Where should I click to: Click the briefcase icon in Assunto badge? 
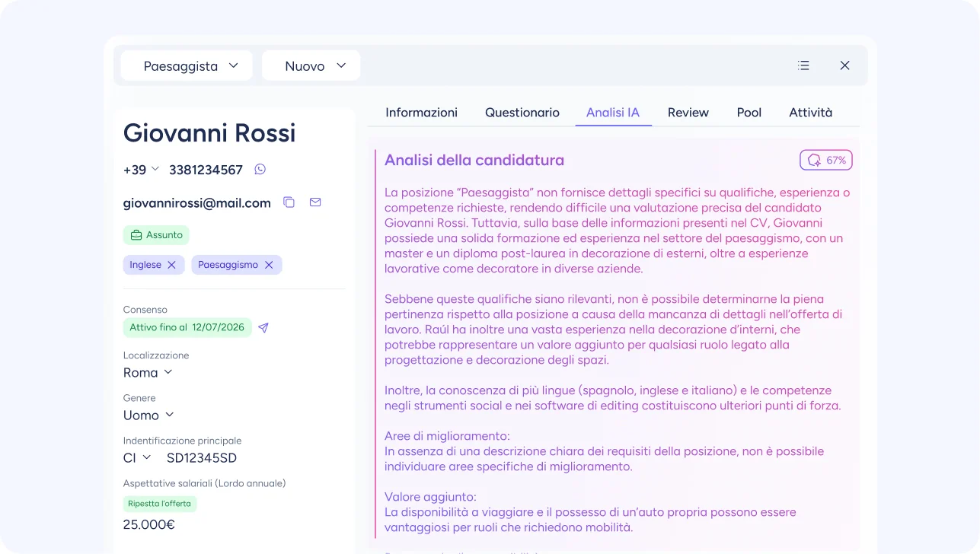136,235
